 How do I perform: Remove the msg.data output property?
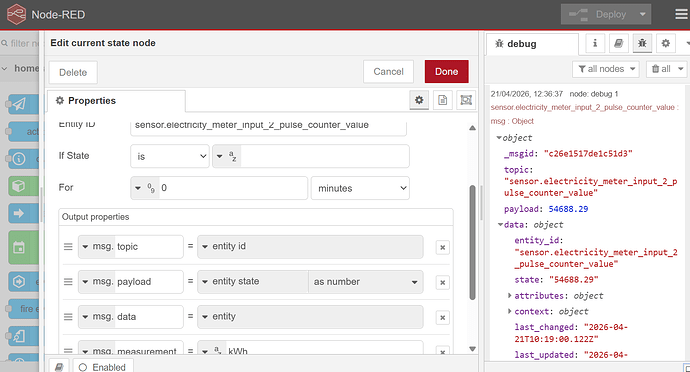point(443,318)
